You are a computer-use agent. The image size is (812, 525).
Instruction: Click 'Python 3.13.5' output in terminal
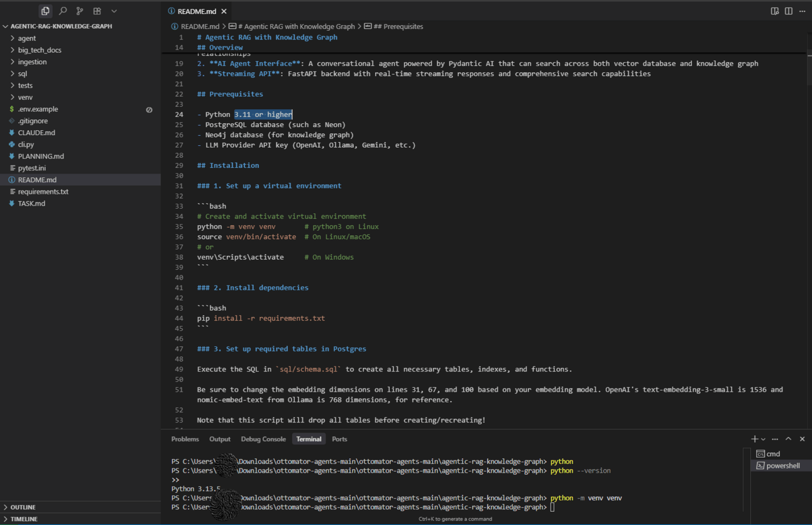tap(196, 489)
